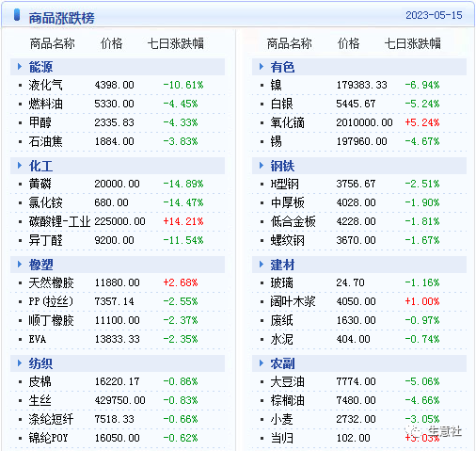Select the 石油焦 commodity name
The image size is (476, 451).
[x=45, y=141]
